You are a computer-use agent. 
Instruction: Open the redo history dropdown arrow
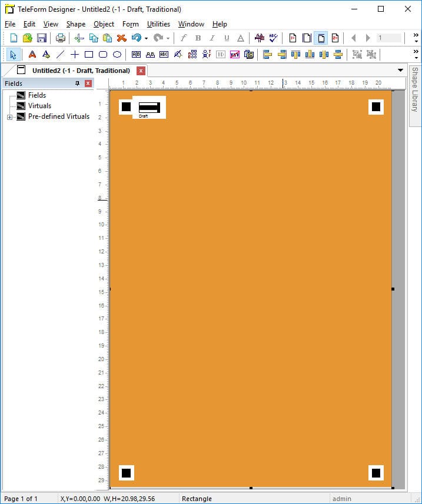coord(168,38)
